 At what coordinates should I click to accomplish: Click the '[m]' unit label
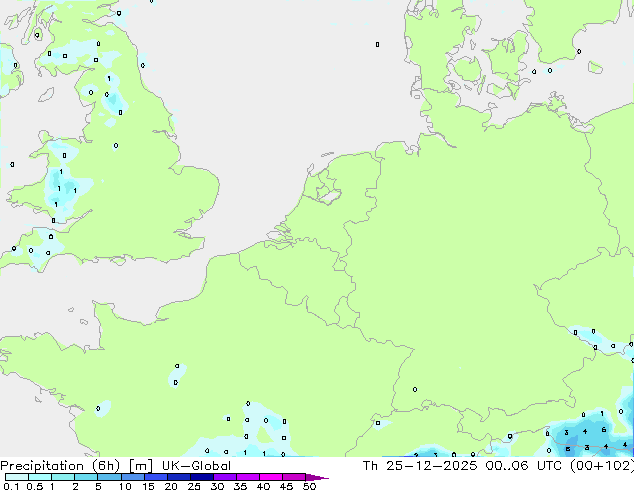(140, 466)
